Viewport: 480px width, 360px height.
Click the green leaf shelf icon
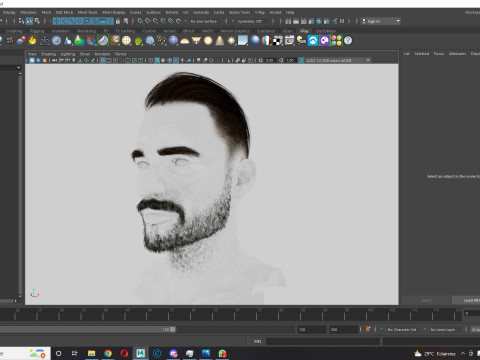[138, 41]
